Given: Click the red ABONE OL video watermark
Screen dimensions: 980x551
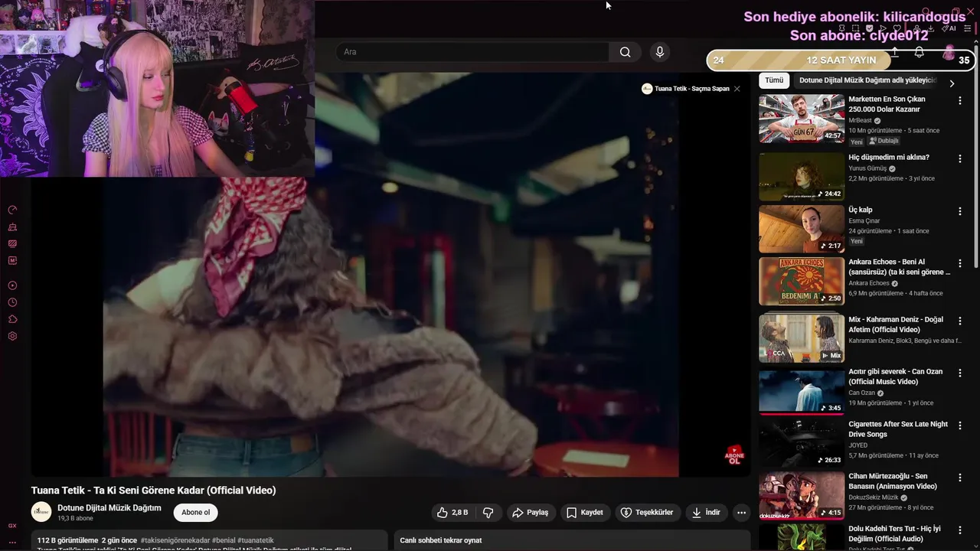Looking at the screenshot, I should tap(734, 455).
